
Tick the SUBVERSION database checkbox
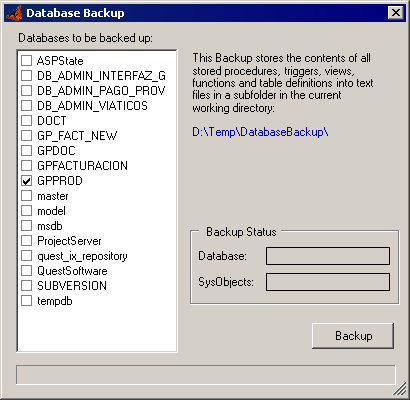click(26, 286)
